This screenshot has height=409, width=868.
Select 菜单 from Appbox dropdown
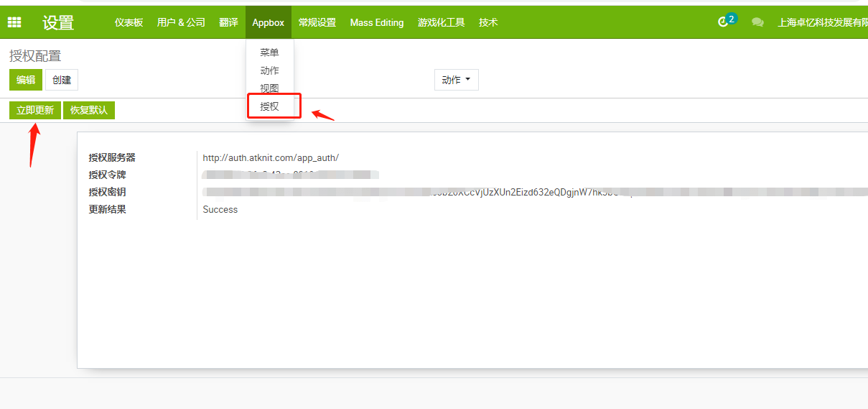coord(269,52)
